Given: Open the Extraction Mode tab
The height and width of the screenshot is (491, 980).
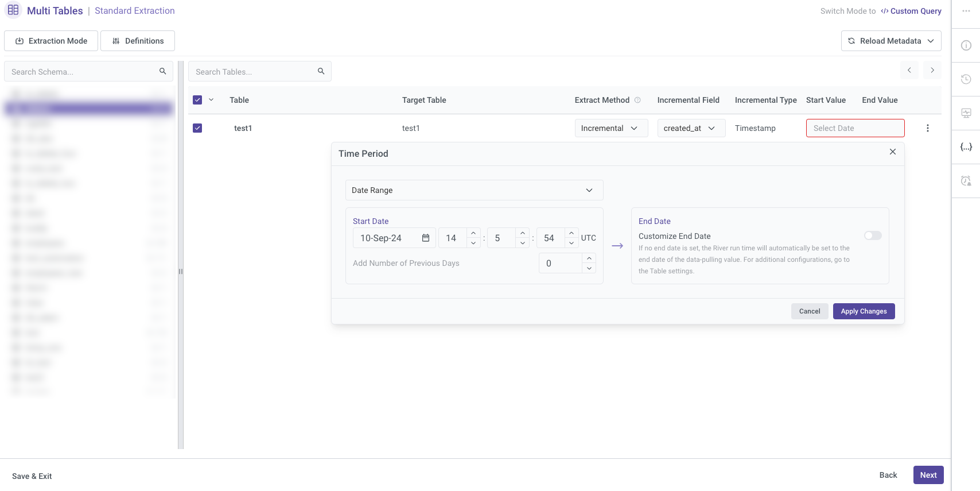Looking at the screenshot, I should (x=51, y=41).
